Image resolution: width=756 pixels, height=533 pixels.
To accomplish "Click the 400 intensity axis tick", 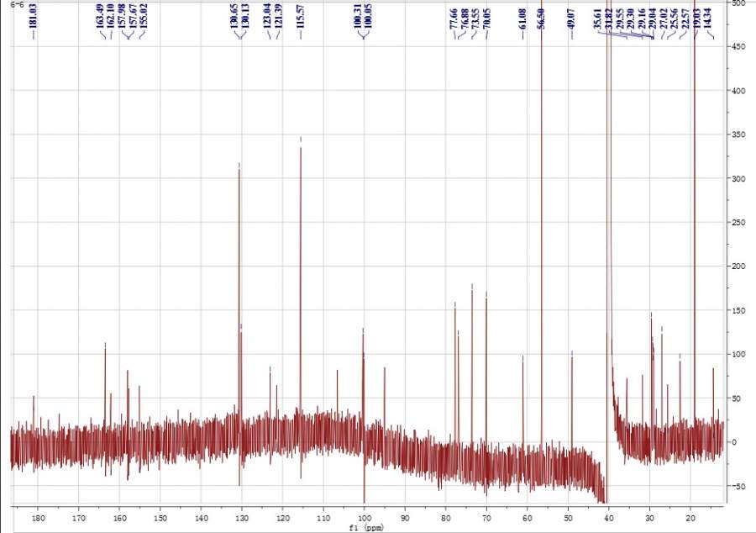I will pos(738,91).
